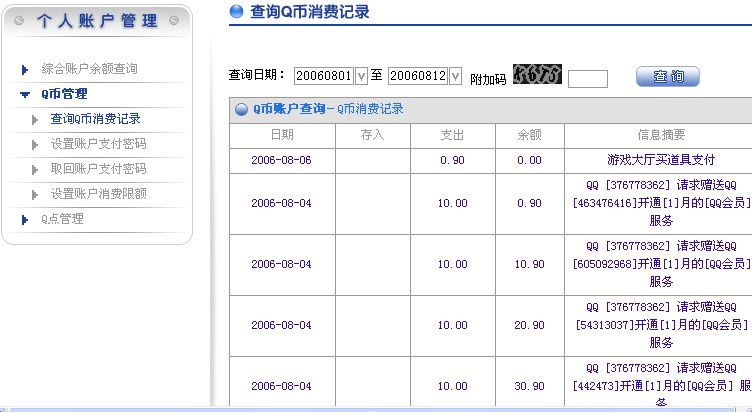Screen dimensions: 752x412
Task: Click the 余额 column header
Action: (x=529, y=135)
